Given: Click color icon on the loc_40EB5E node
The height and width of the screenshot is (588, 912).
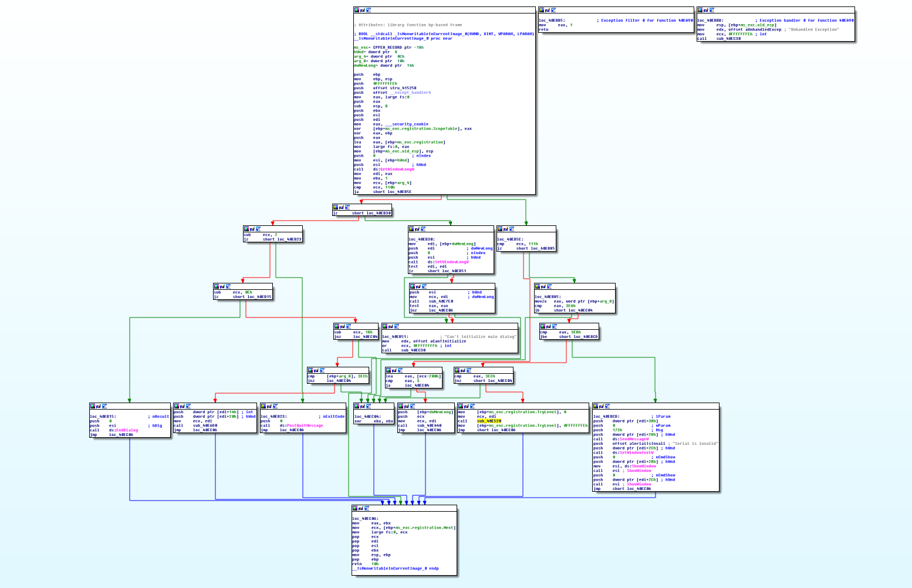Looking at the screenshot, I should (x=500, y=229).
